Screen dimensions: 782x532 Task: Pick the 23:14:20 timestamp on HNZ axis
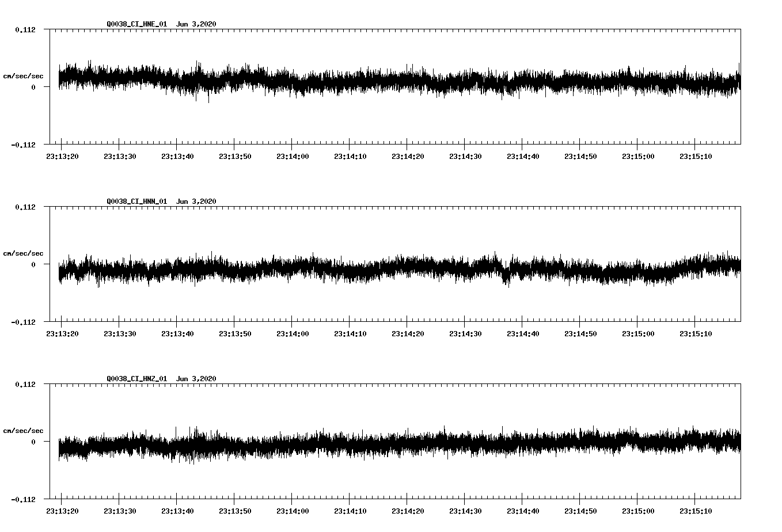(x=408, y=511)
